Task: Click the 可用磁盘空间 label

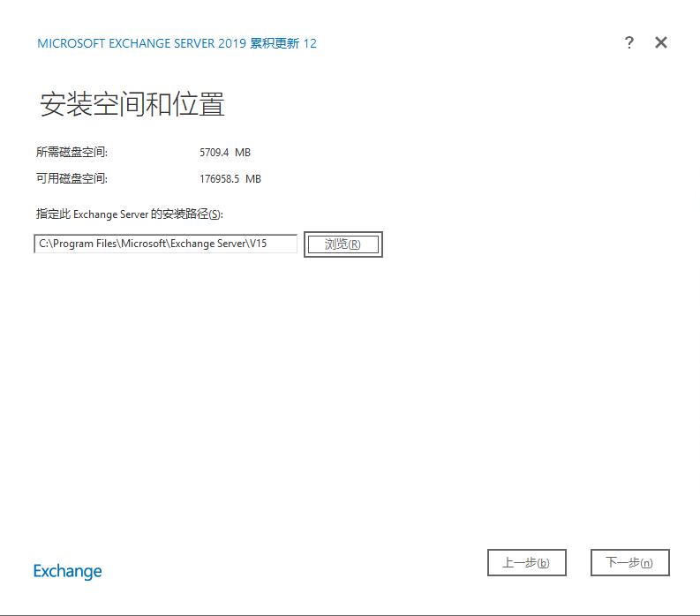Action: coord(72,178)
